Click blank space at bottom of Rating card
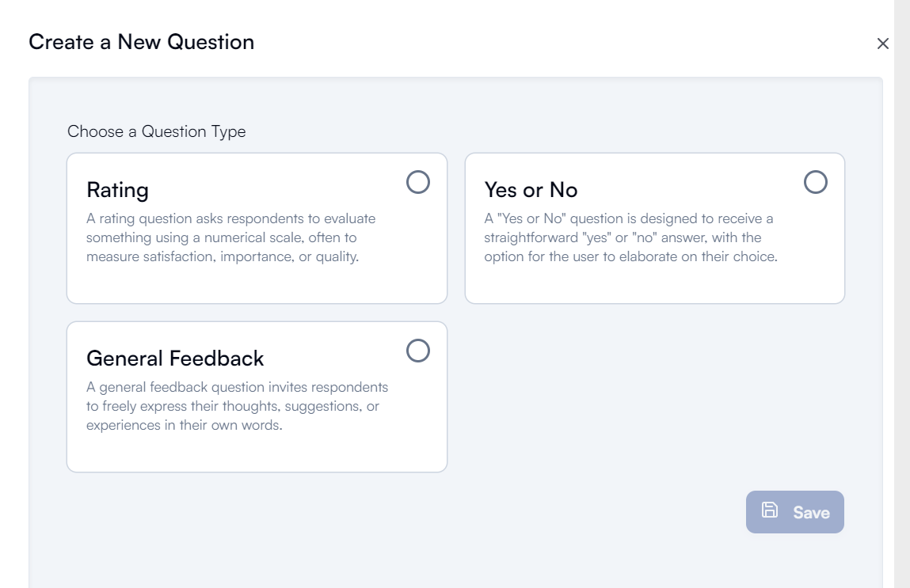Viewport: 910px width, 588px height. point(257,284)
